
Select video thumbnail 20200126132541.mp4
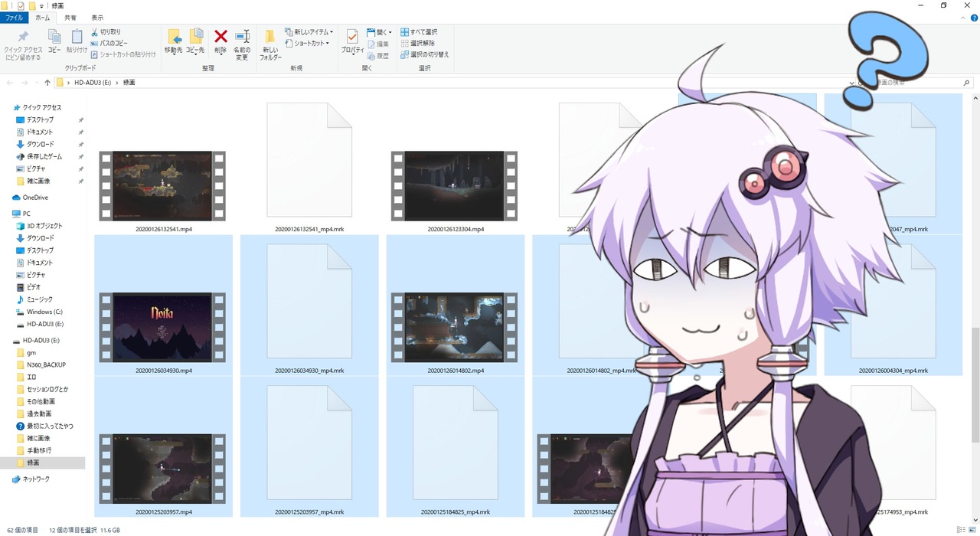163,186
